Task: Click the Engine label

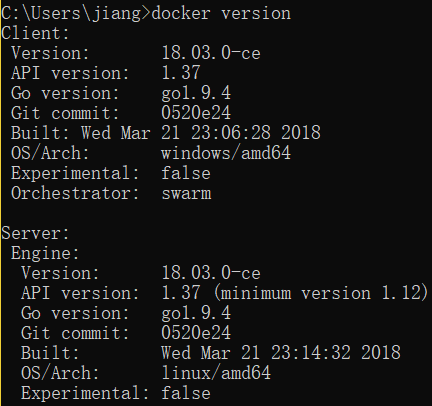Action: 45,254
